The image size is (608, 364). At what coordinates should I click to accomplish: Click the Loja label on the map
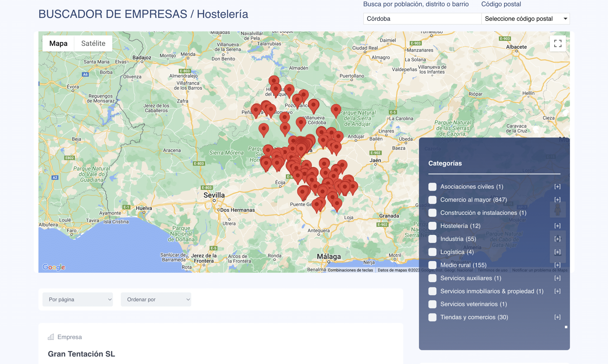(x=349, y=218)
